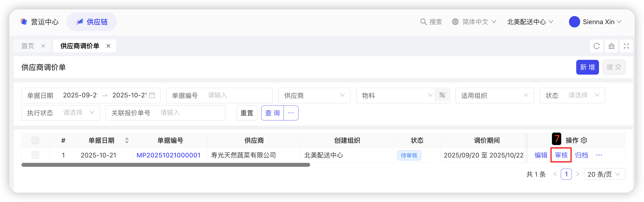Check the row 1 checkbox
The height and width of the screenshot is (202, 644).
(x=35, y=155)
